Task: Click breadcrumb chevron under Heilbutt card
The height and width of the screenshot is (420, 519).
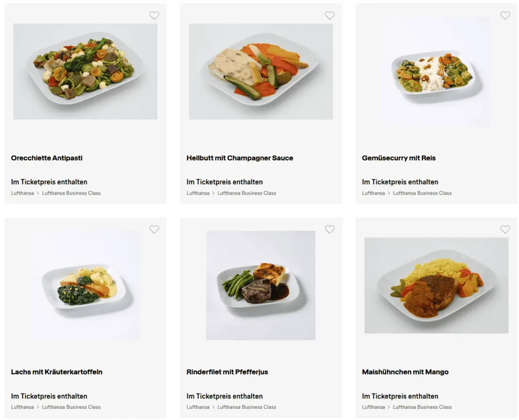Action: pyautogui.click(x=213, y=193)
